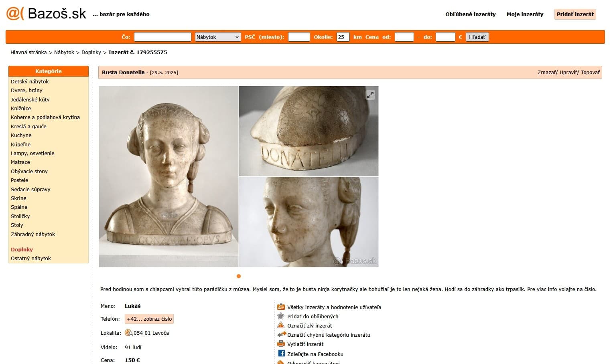Open Obľúbené inzeráty in top menu
The height and width of the screenshot is (364, 613).
point(470,14)
